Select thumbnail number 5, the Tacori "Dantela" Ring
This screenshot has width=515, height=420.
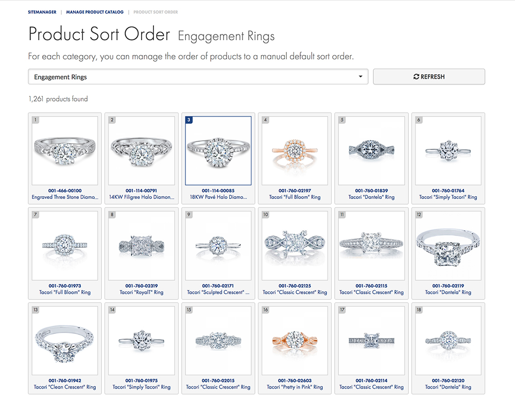click(x=371, y=150)
